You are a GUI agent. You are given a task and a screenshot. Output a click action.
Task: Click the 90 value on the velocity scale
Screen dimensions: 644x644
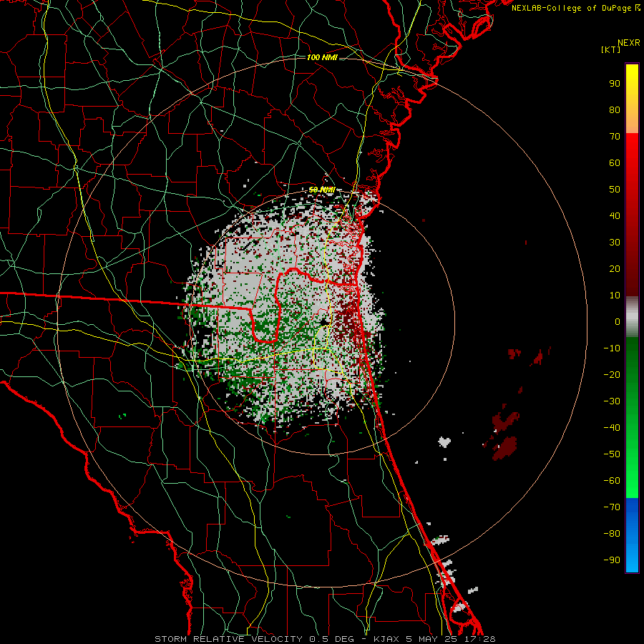click(x=615, y=84)
